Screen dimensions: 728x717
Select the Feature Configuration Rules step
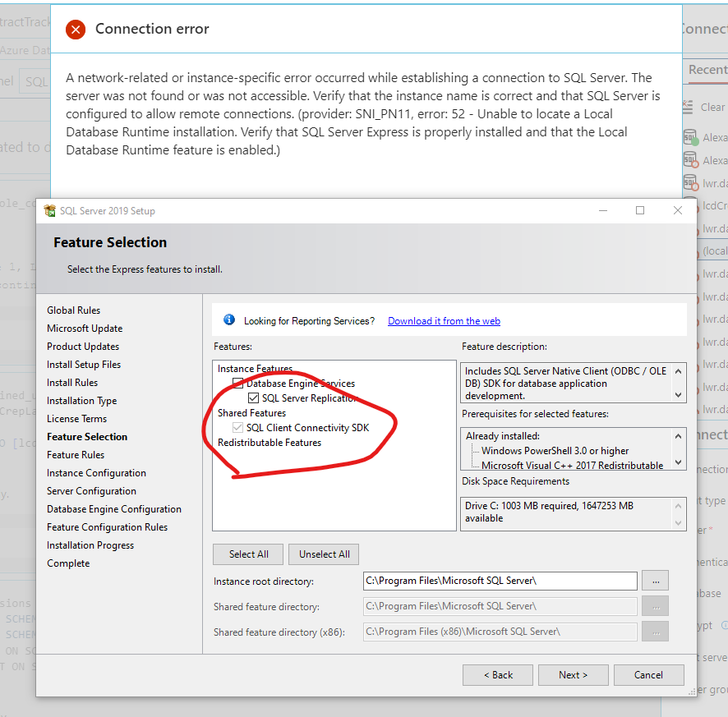(107, 527)
